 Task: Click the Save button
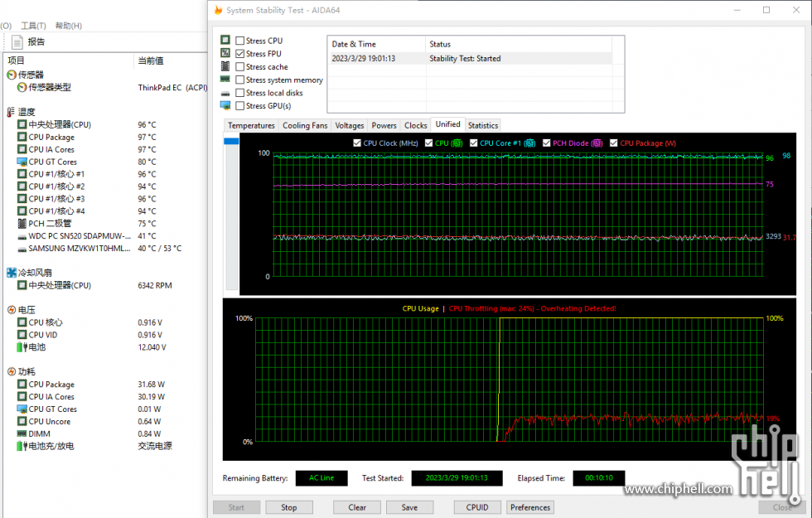409,507
